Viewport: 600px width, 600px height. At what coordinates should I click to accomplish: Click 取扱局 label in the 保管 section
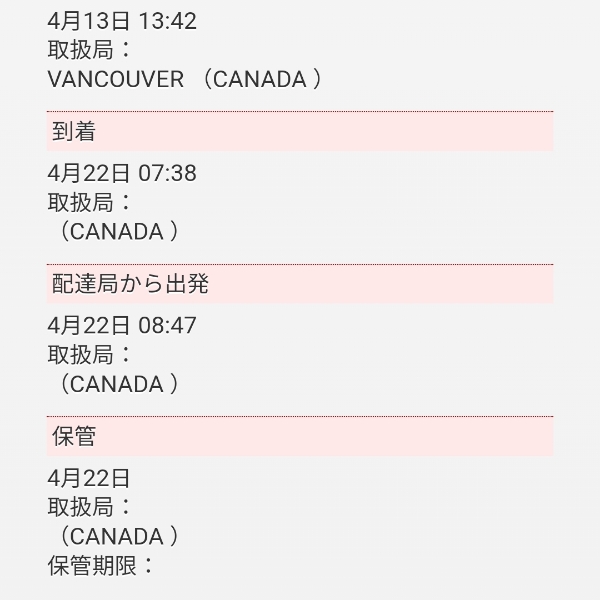pyautogui.click(x=90, y=506)
